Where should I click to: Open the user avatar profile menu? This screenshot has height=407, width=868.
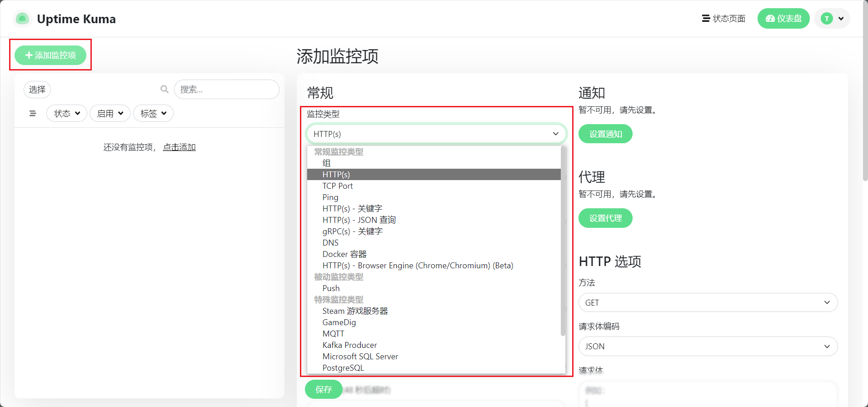(x=832, y=19)
